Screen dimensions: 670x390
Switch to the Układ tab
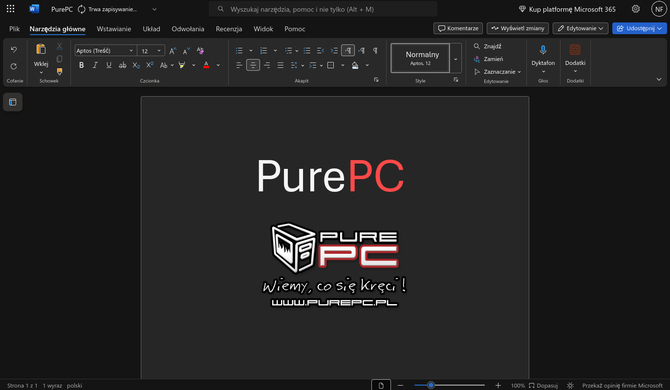click(151, 29)
